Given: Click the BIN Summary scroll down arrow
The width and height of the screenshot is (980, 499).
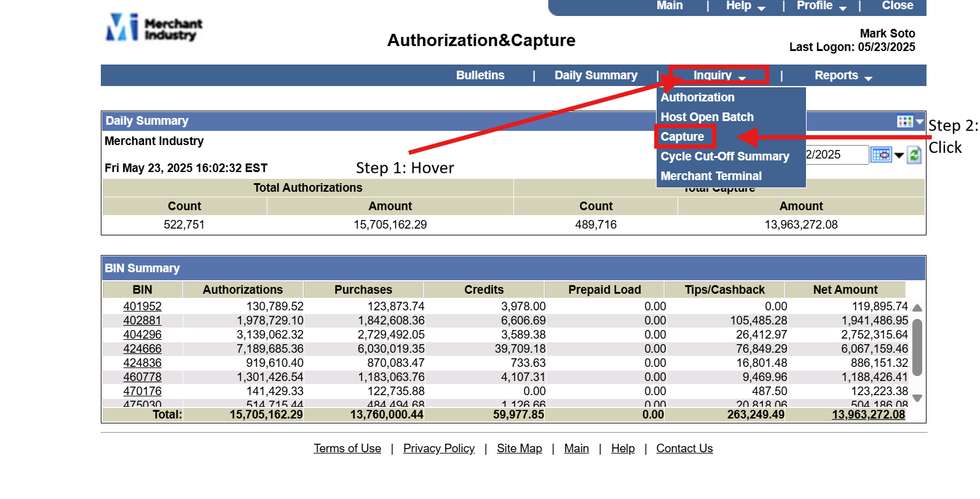Looking at the screenshot, I should [917, 398].
